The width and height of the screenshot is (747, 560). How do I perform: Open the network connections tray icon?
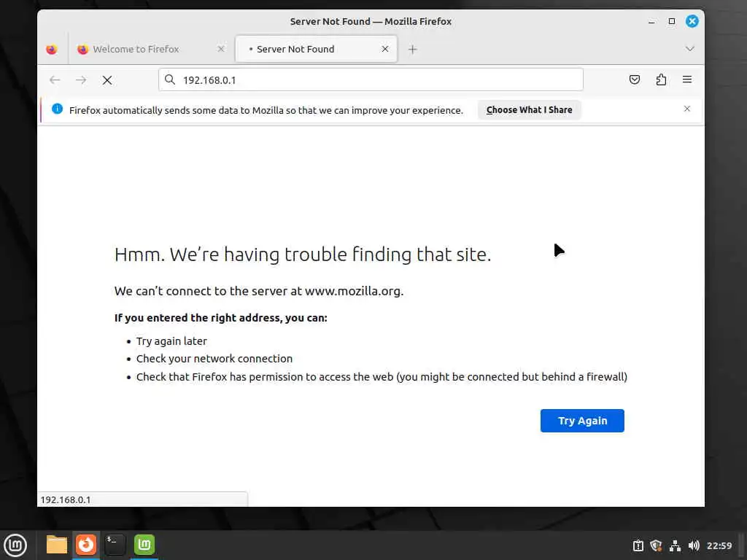pyautogui.click(x=675, y=545)
